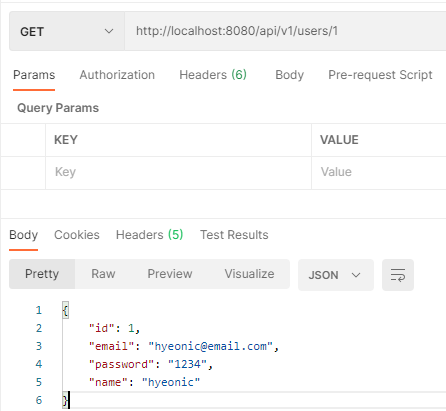The width and height of the screenshot is (446, 411).
Task: Select the Params tab
Action: pos(34,75)
